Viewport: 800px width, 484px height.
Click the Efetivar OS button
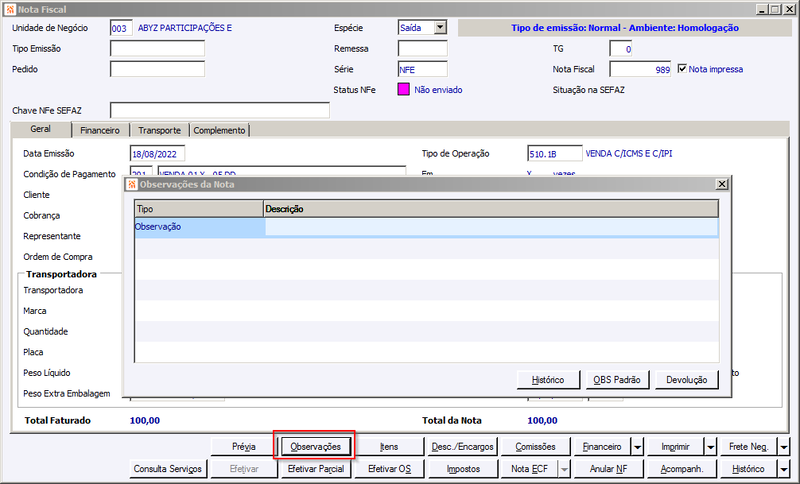pyautogui.click(x=389, y=469)
